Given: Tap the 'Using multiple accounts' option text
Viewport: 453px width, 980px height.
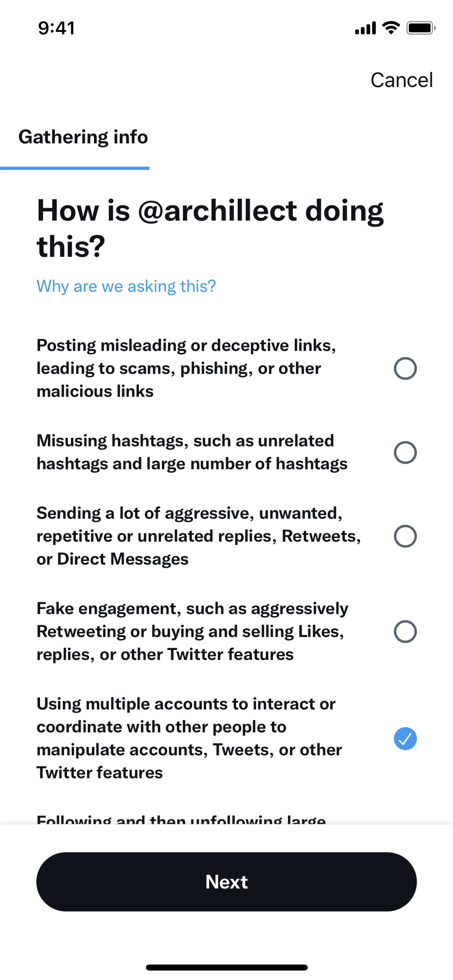Looking at the screenshot, I should click(189, 738).
